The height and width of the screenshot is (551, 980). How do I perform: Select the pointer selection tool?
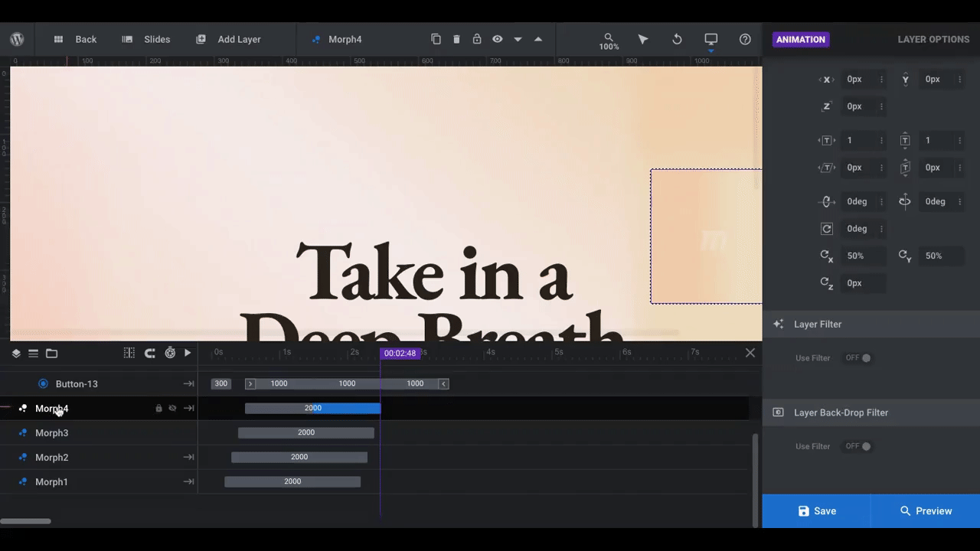643,39
